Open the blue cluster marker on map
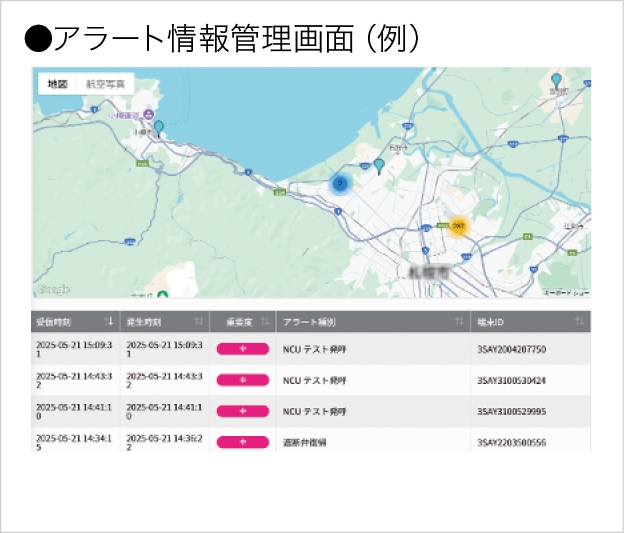 (x=339, y=183)
